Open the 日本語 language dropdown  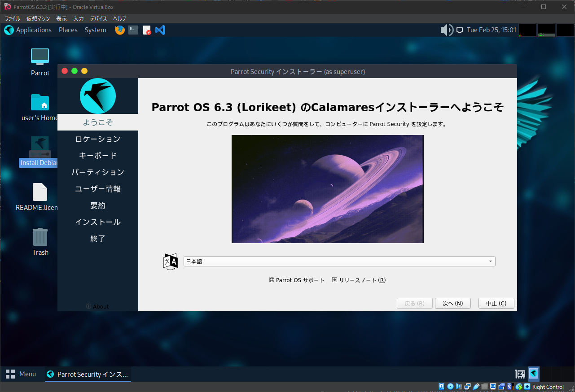339,261
